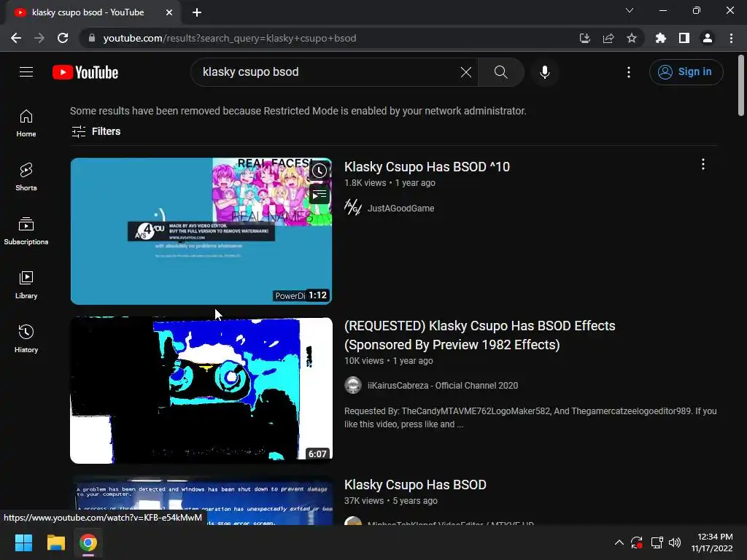
Task: Click JustAGoodGame channel avatar
Action: pos(353,208)
